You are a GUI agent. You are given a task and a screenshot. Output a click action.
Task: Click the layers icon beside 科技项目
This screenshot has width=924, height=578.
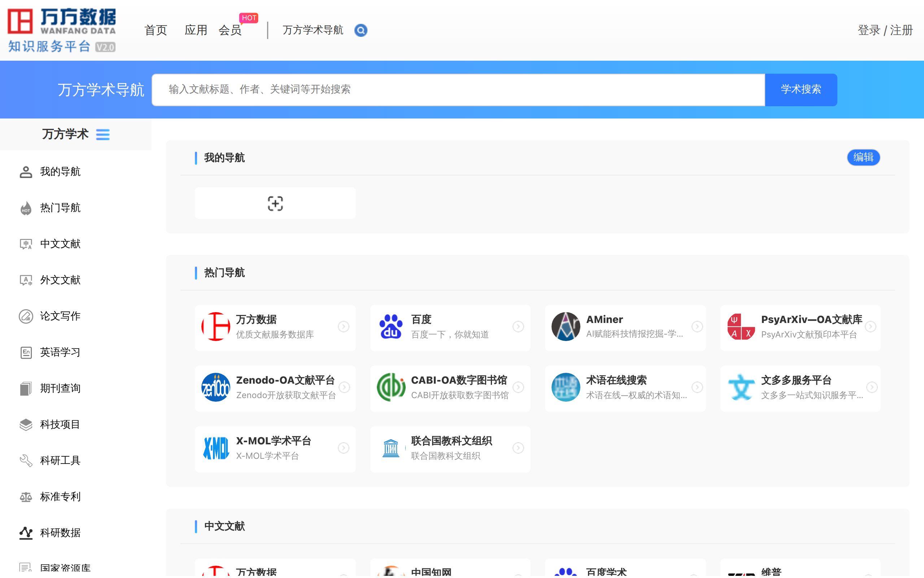point(26,425)
